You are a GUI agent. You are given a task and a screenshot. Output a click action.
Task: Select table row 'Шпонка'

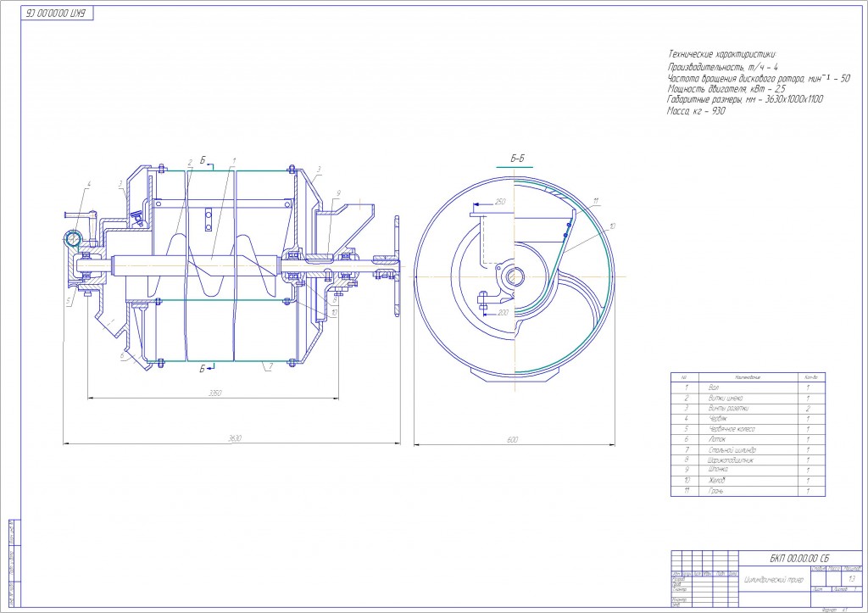coord(748,470)
